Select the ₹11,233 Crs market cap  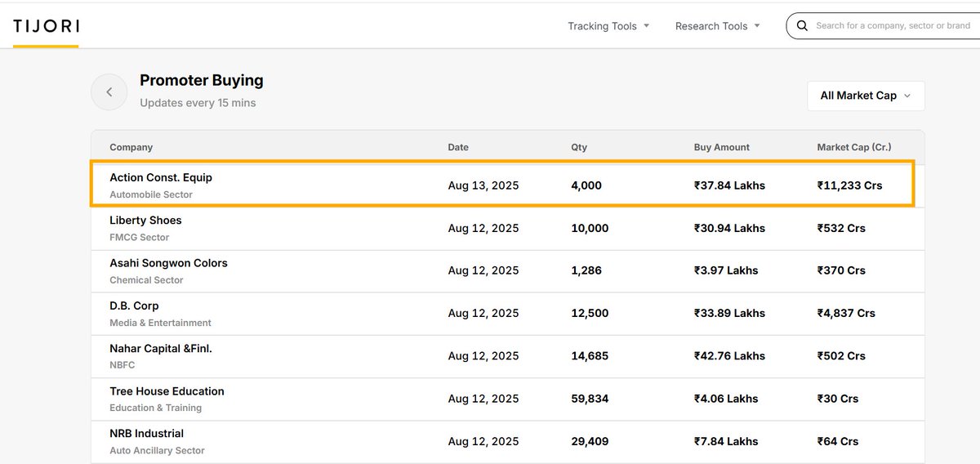(x=849, y=185)
